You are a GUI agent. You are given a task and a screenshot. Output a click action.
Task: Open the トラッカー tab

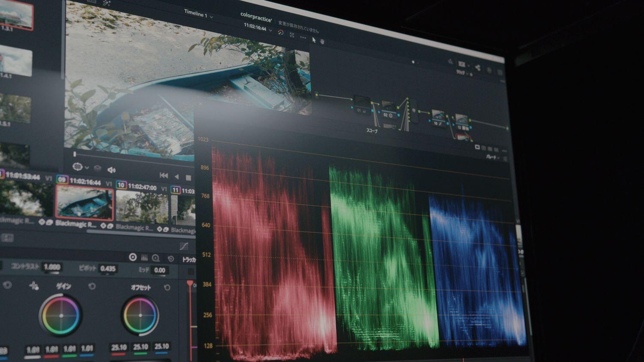[x=188, y=259]
